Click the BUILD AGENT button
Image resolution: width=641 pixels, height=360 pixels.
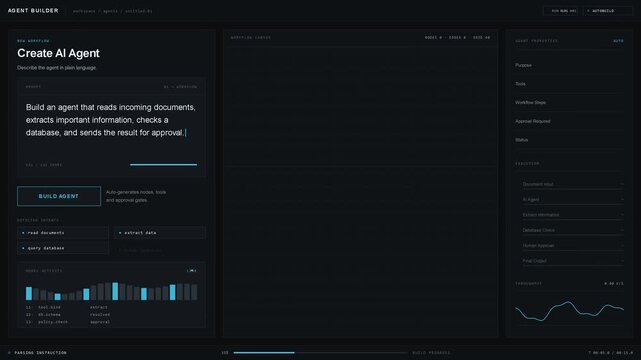pos(59,196)
